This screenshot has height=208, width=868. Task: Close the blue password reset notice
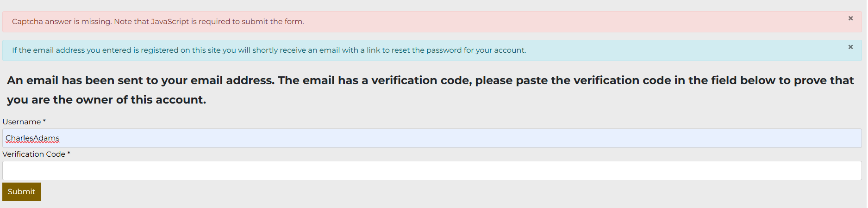850,47
